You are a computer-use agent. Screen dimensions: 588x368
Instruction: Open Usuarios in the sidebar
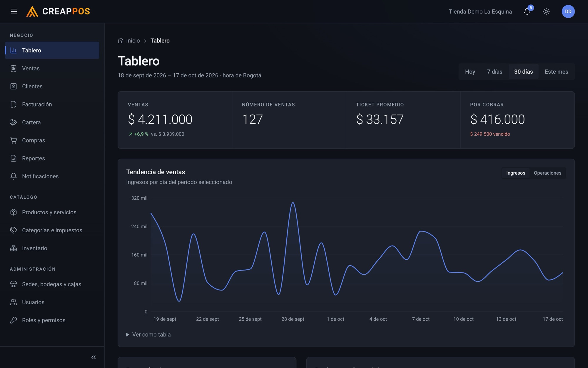tap(52, 302)
